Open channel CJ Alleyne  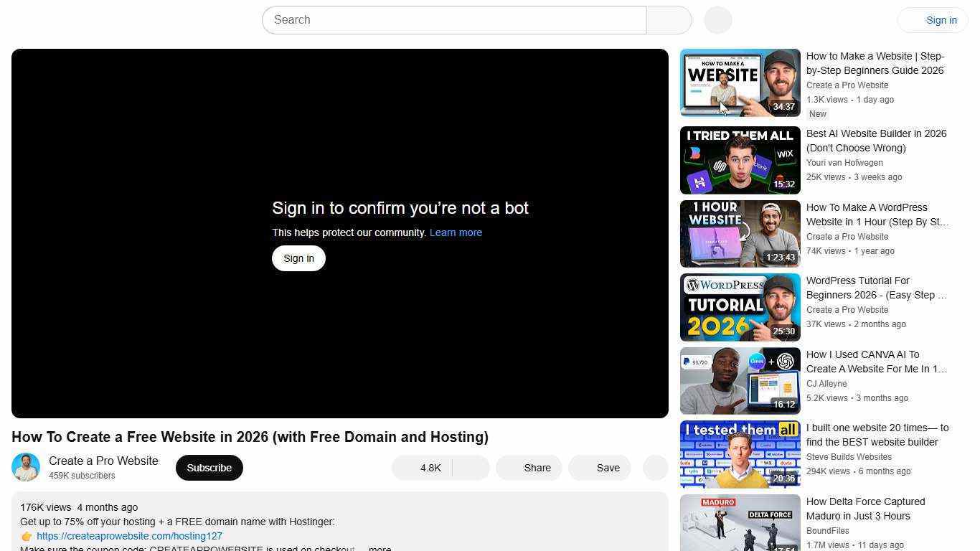pyautogui.click(x=826, y=384)
